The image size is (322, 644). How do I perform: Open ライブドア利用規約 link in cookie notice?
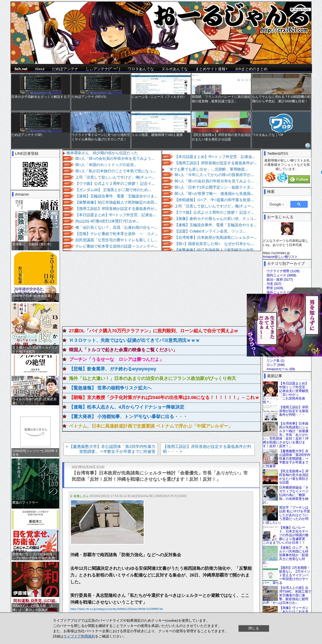coord(79,636)
